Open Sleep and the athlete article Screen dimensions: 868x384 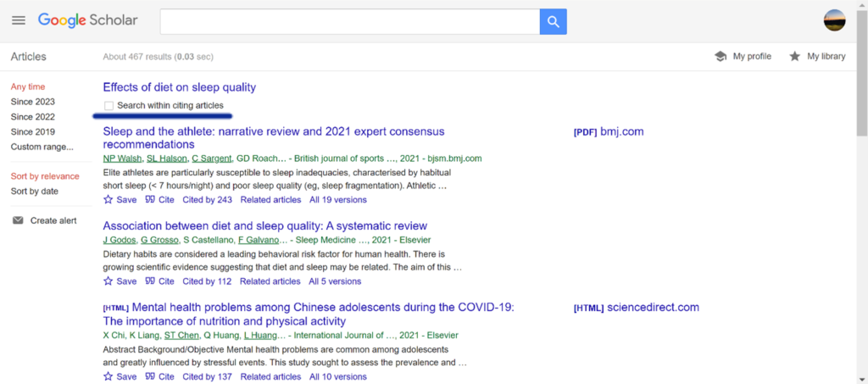point(274,138)
